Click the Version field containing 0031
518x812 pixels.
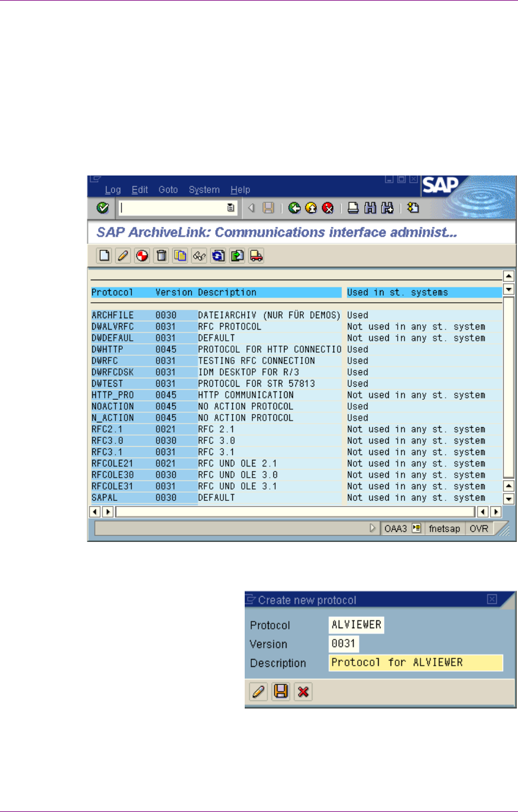click(x=344, y=644)
